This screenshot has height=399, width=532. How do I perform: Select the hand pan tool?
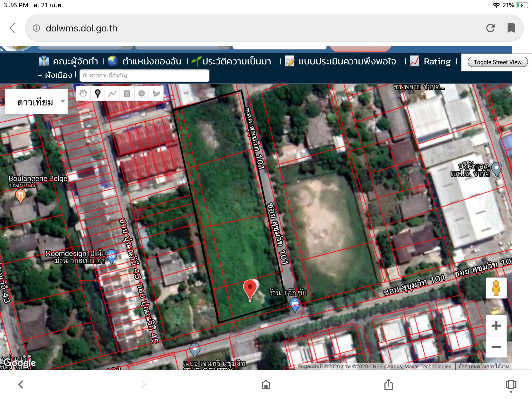point(83,94)
